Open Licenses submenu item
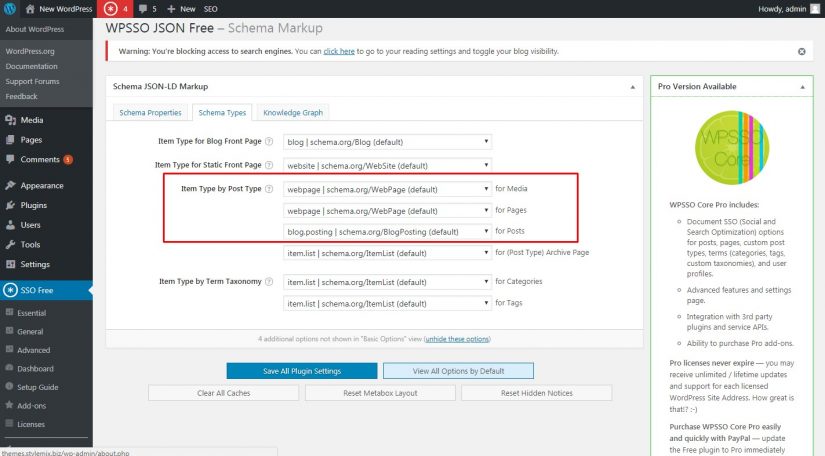 pos(31,424)
